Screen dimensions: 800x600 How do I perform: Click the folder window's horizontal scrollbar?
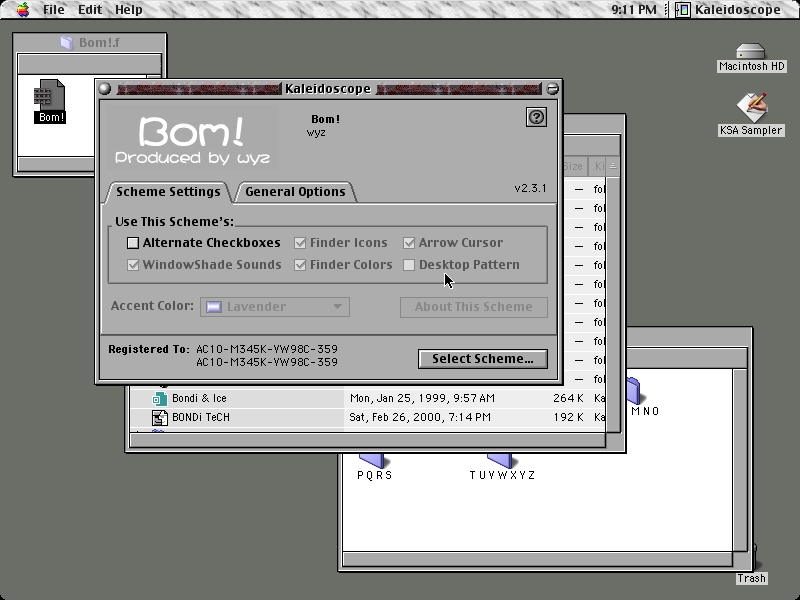pyautogui.click(x=538, y=559)
